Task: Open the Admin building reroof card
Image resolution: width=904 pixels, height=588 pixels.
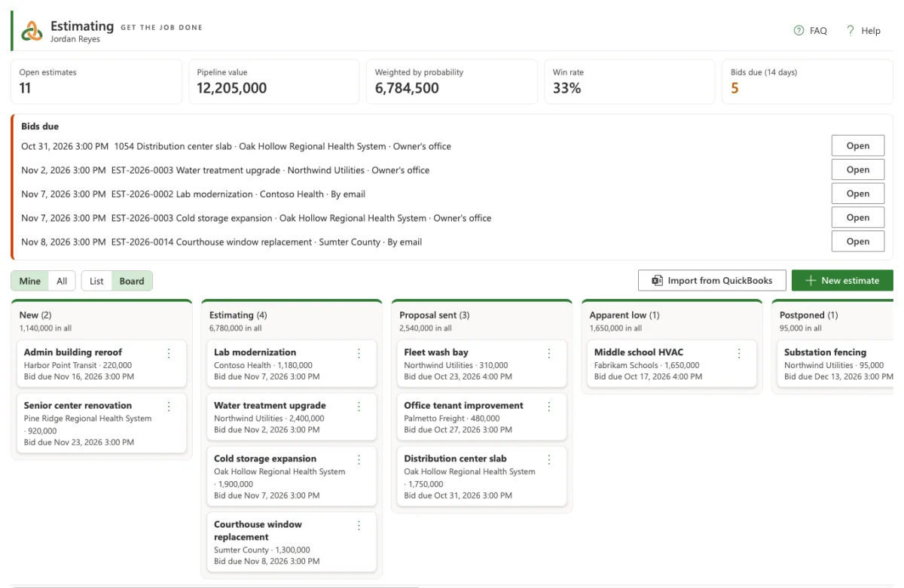Action: [101, 364]
